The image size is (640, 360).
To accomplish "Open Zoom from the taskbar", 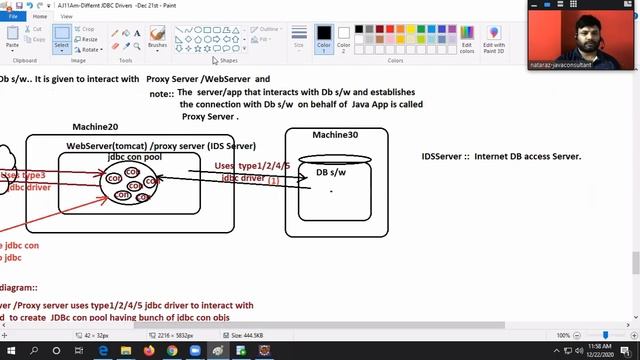I will point(195,351).
